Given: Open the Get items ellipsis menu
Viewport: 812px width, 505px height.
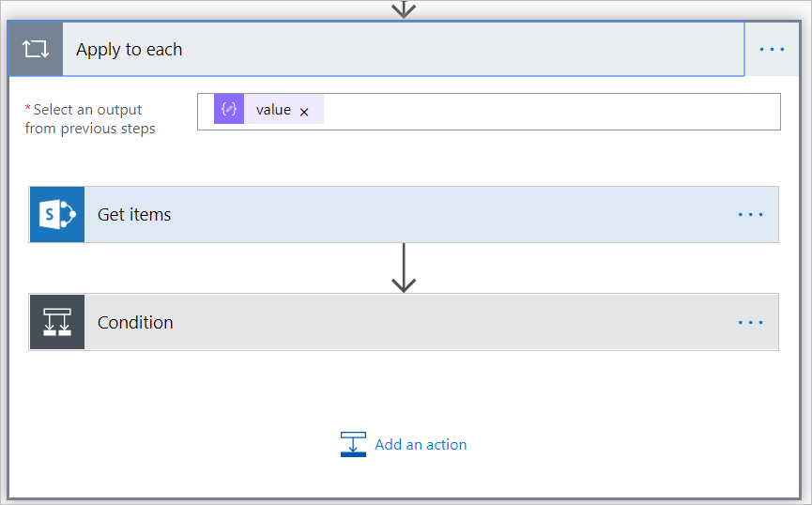Looking at the screenshot, I should 750,215.
